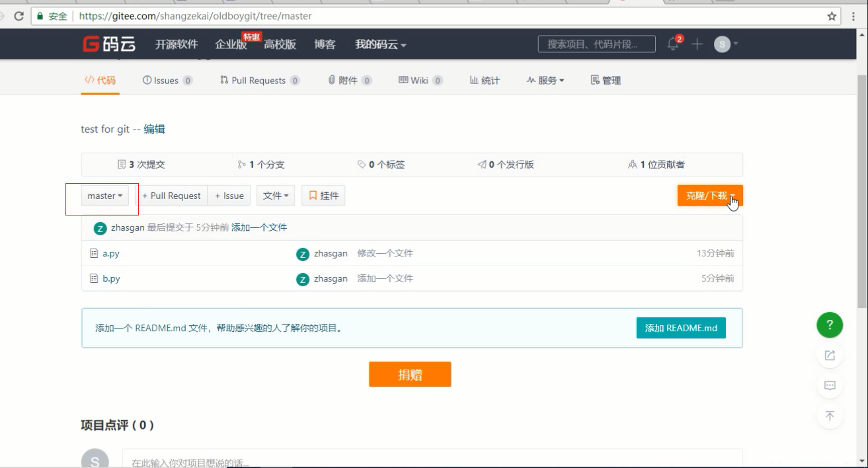Click the '13分钟前' timestamp
This screenshot has height=468, width=868.
pyautogui.click(x=715, y=253)
